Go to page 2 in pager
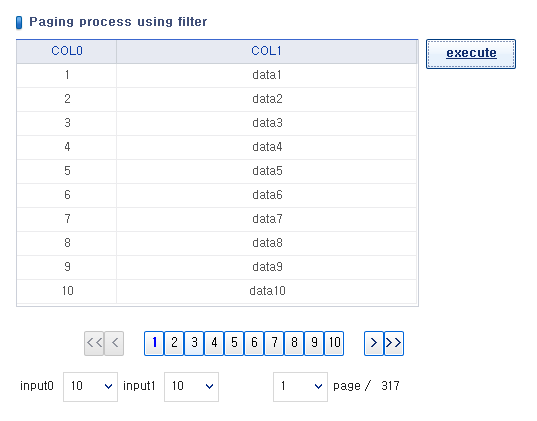The width and height of the screenshot is (537, 421). click(x=174, y=343)
